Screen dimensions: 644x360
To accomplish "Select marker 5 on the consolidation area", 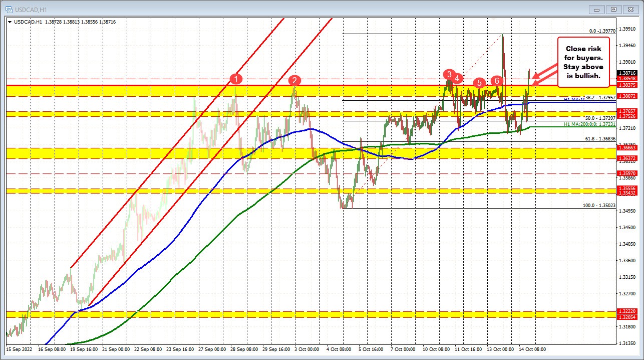I will click(x=479, y=84).
